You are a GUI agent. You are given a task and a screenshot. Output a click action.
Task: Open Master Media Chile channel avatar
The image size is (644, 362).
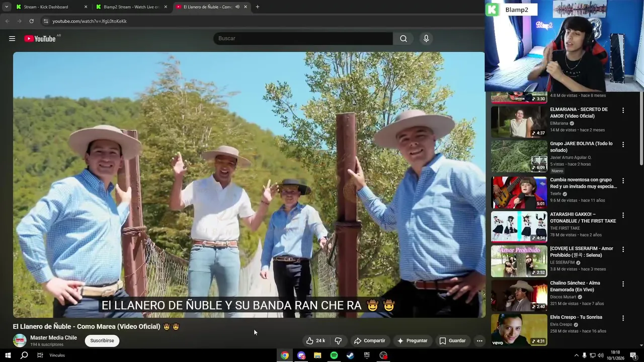20,341
